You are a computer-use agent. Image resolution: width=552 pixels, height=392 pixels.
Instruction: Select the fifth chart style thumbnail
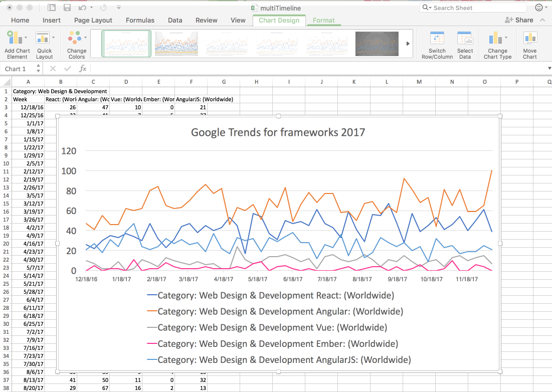[x=327, y=44]
